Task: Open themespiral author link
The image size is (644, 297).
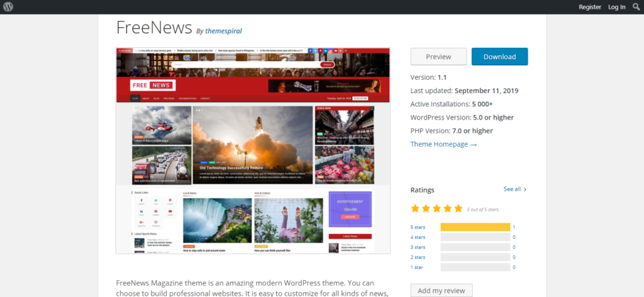Action: [x=223, y=31]
